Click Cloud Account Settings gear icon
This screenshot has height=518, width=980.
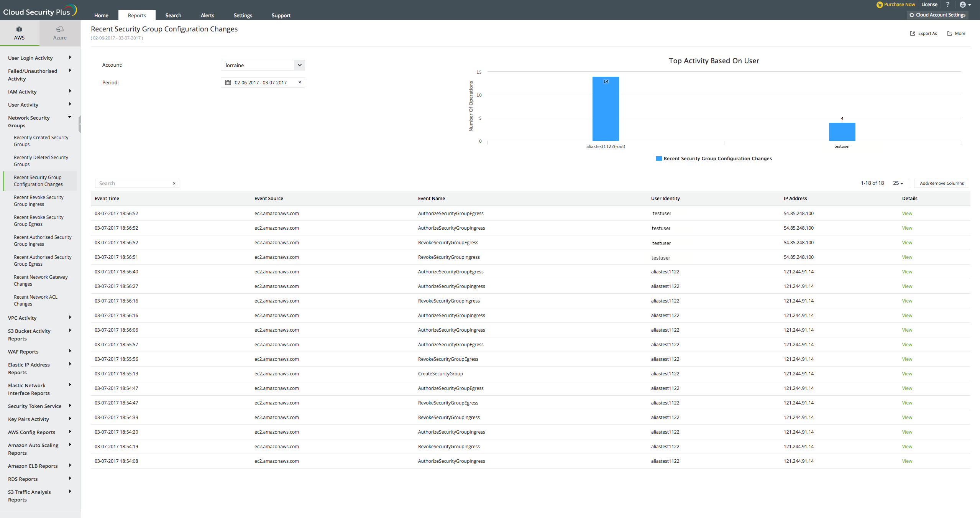(x=912, y=15)
